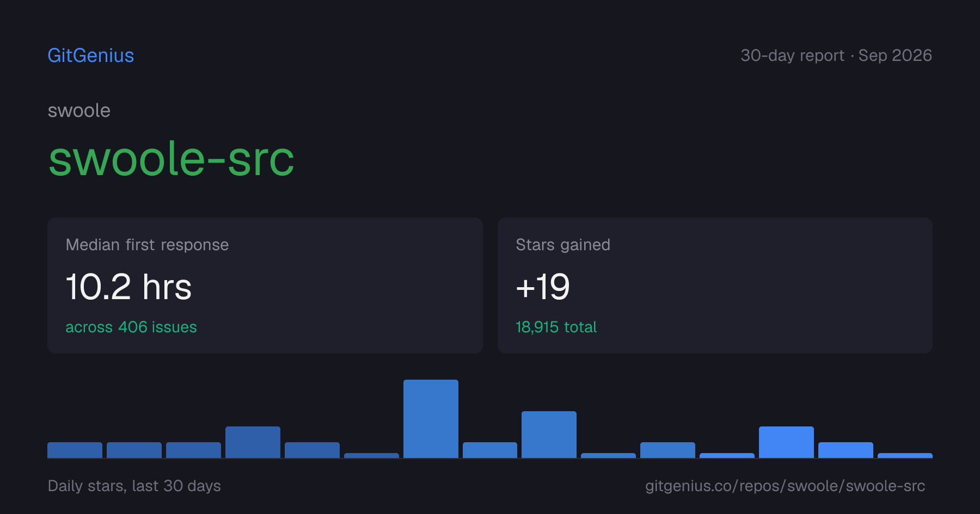Select the last bar in the stars chart
Screen dimensions: 980x514
point(905,456)
